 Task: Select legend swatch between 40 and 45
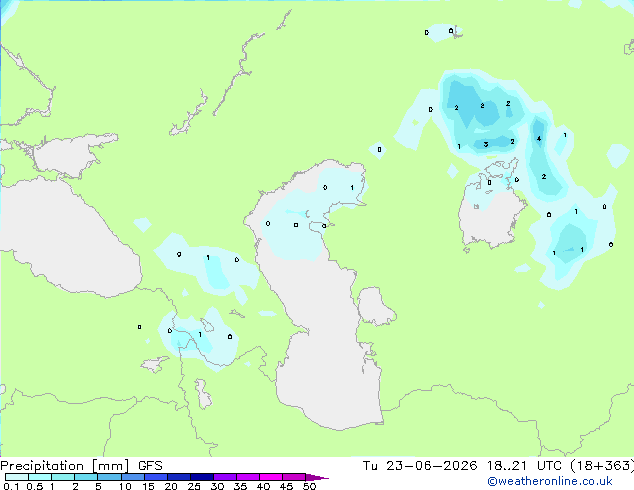tap(271, 477)
